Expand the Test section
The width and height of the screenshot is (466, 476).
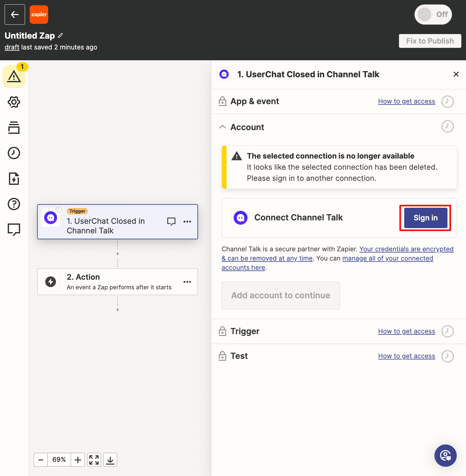(339, 356)
